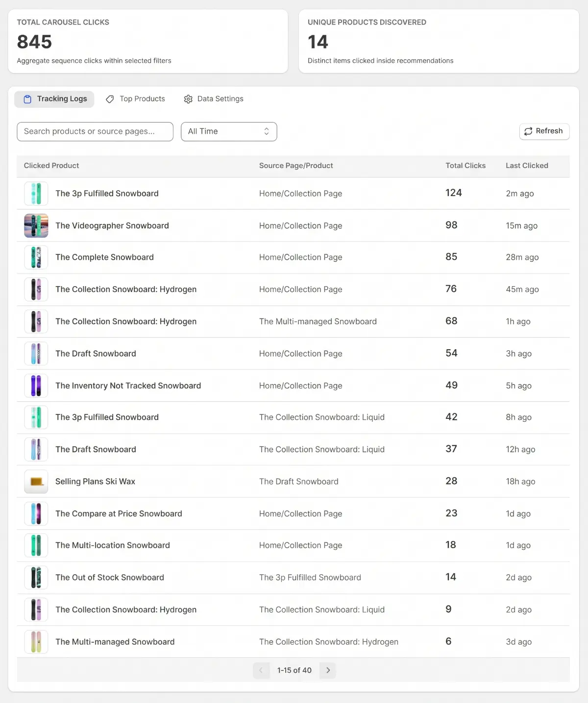Image resolution: width=588 pixels, height=703 pixels.
Task: Click the 85 total clicks value
Action: [451, 257]
